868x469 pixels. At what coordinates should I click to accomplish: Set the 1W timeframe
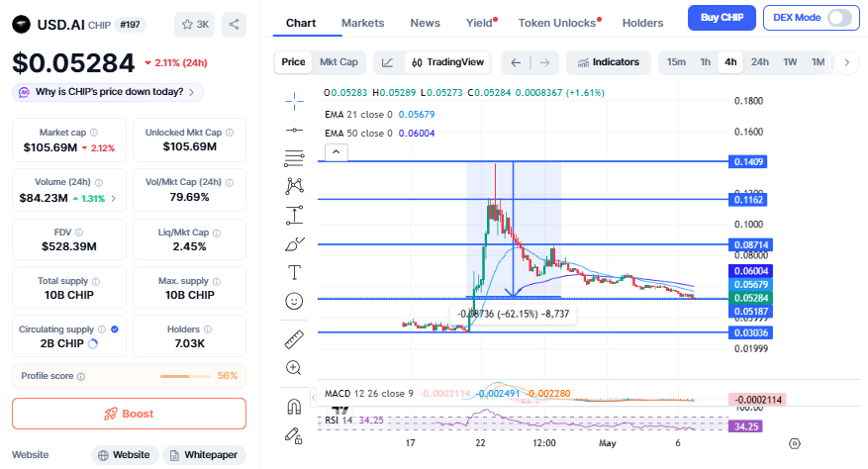pyautogui.click(x=790, y=62)
